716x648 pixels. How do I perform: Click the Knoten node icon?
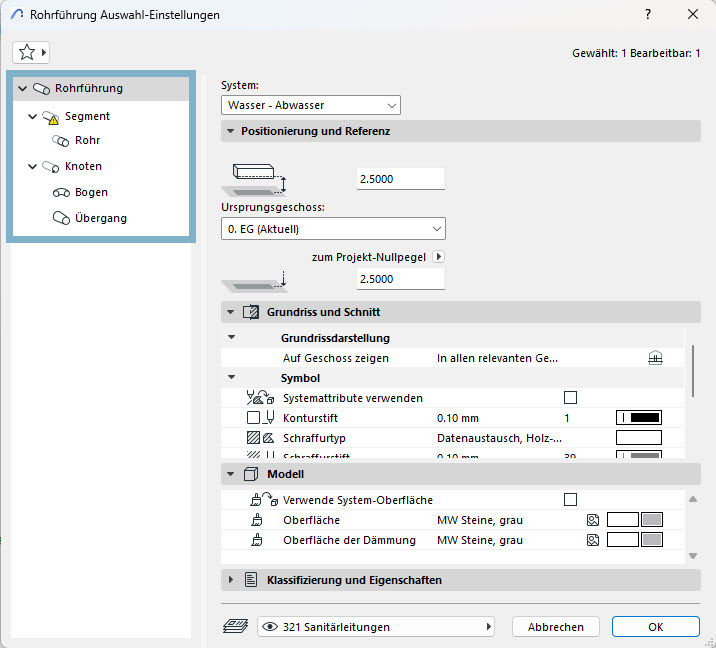(51, 167)
